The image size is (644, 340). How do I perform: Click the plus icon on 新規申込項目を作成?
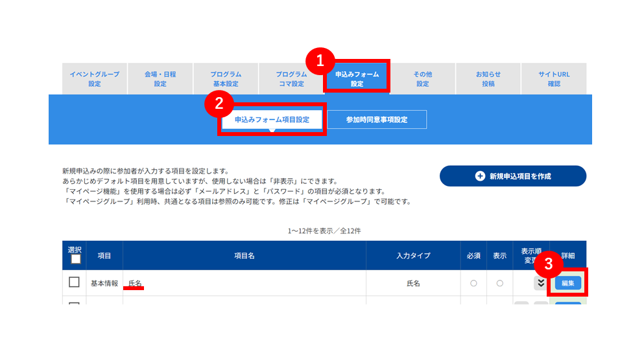[480, 176]
